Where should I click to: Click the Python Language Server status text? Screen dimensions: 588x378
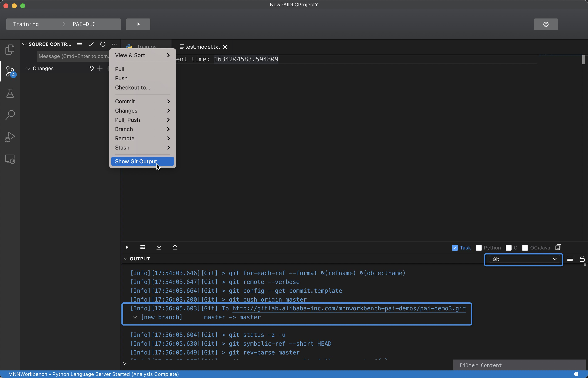[93, 374]
